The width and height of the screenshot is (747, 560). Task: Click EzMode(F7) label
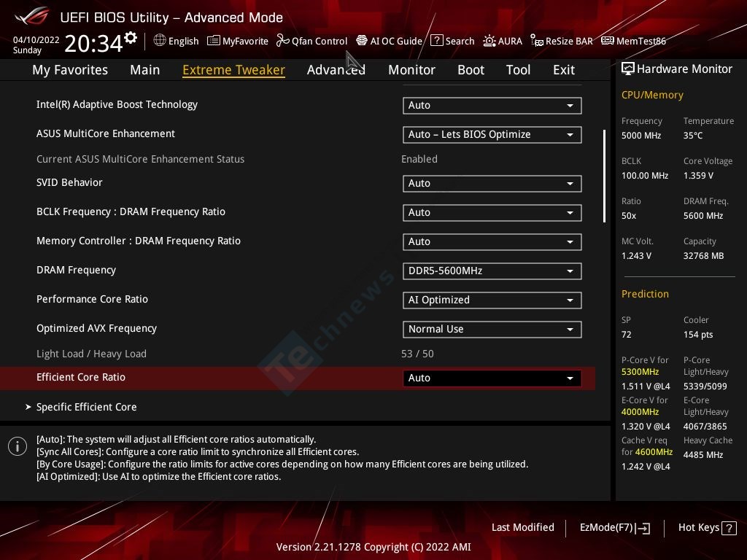(x=606, y=528)
